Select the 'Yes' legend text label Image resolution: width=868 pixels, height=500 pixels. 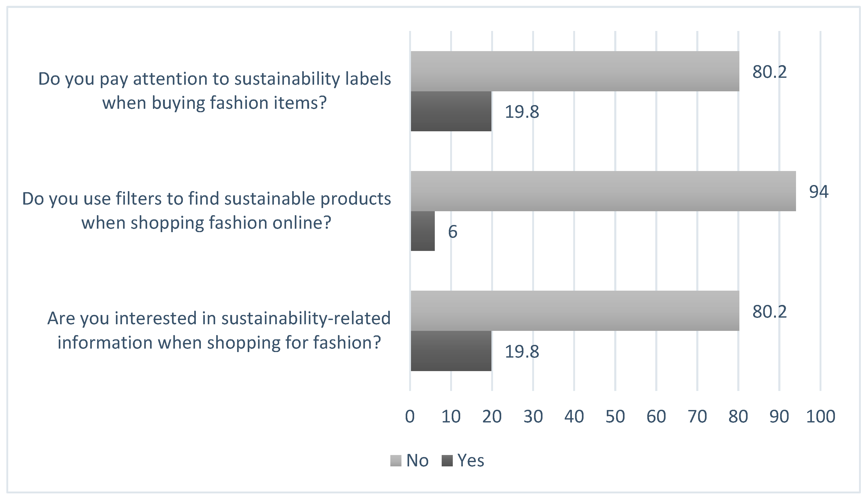point(471,461)
